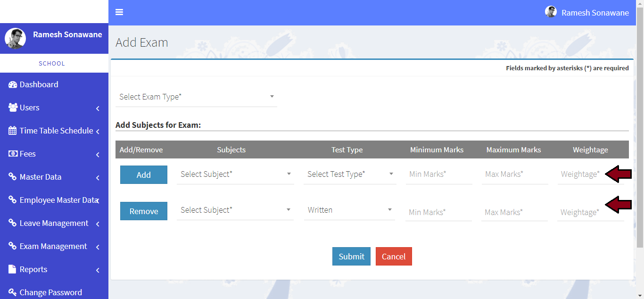Click the Change Password key icon
644x299 pixels.
click(13, 292)
